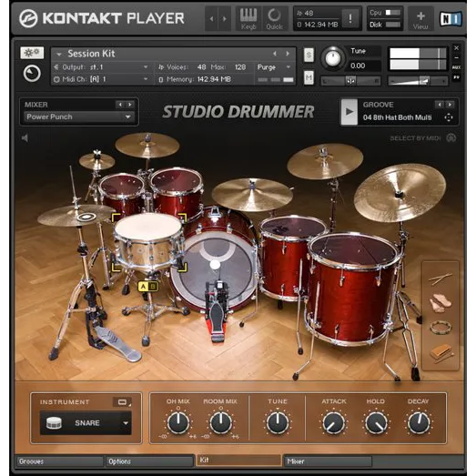Switch to the Options tab
Viewport: 476px width, 476px height.
point(149,461)
